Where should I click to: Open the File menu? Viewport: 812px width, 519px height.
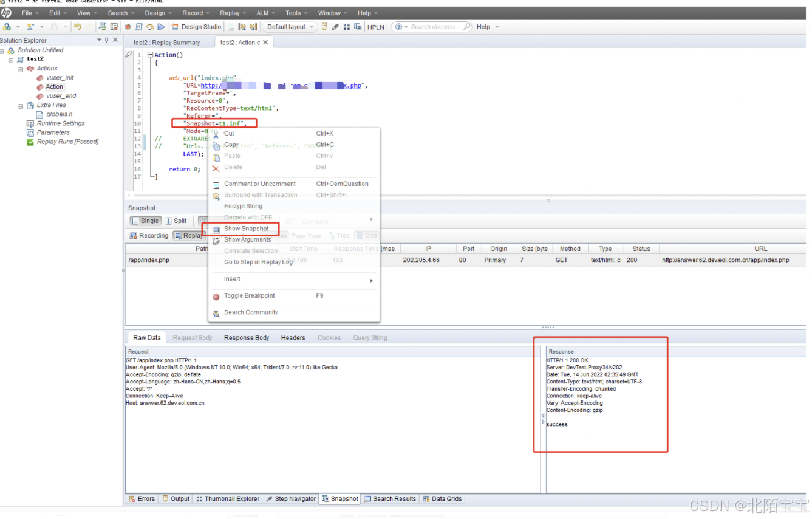pos(30,13)
